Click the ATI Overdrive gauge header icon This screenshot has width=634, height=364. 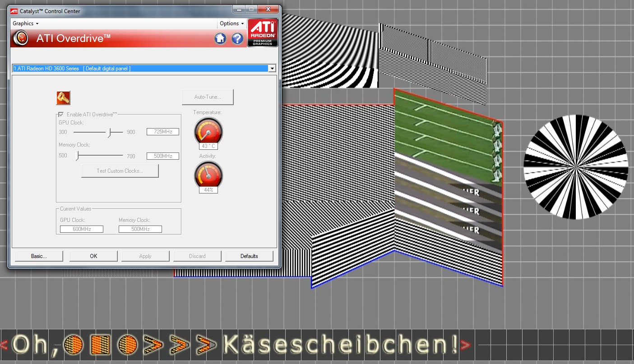(21, 38)
